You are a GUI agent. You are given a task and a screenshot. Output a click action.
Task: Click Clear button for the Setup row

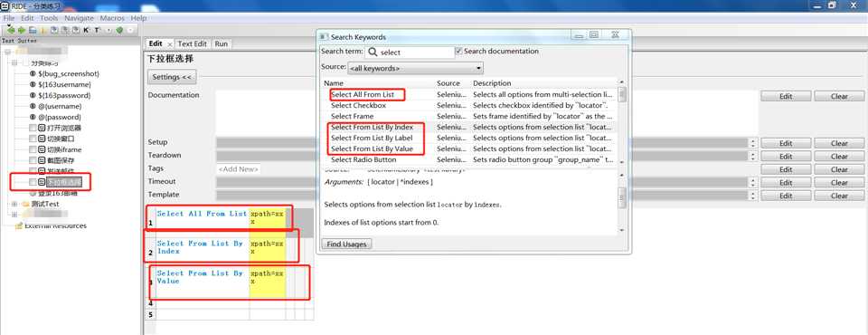coord(839,143)
